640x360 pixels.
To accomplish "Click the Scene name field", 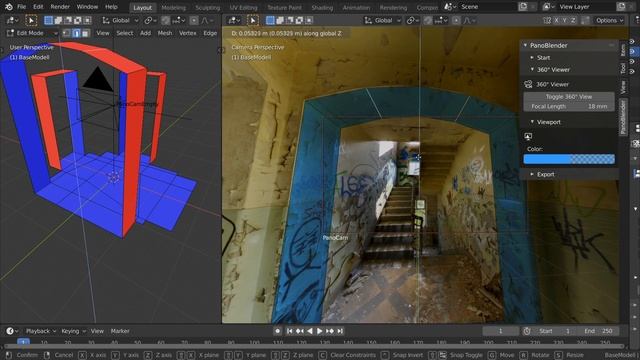I will 486,7.
